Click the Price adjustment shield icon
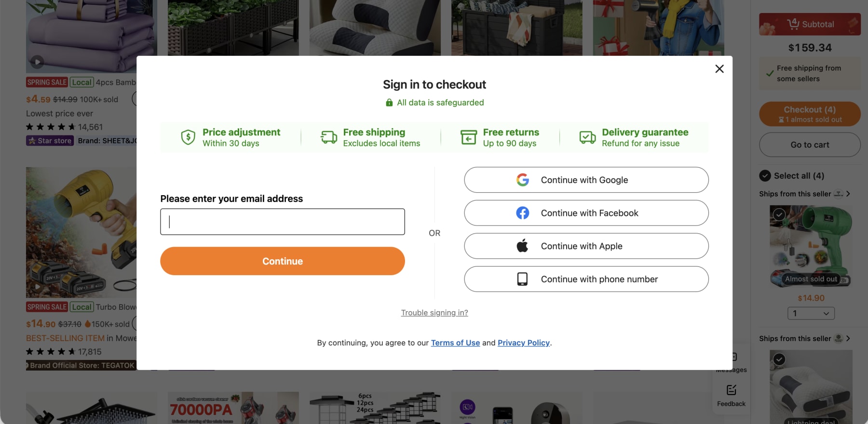Viewport: 868px width, 424px height. point(188,137)
